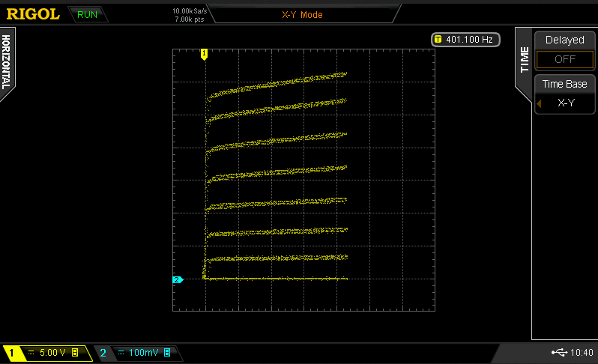This screenshot has height=364, width=598.
Task: Open channel 2 100mV scale setting
Action: click(145, 353)
